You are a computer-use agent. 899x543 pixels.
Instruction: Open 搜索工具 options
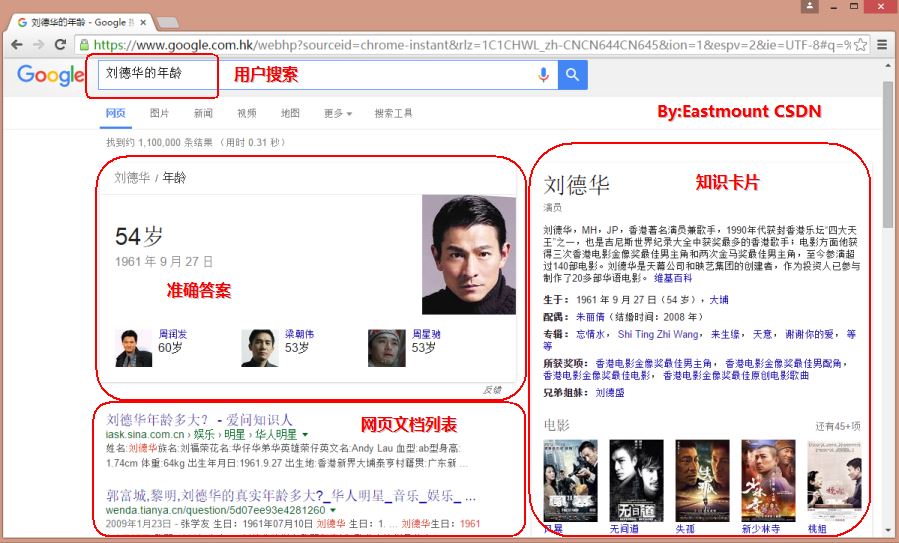click(x=393, y=113)
